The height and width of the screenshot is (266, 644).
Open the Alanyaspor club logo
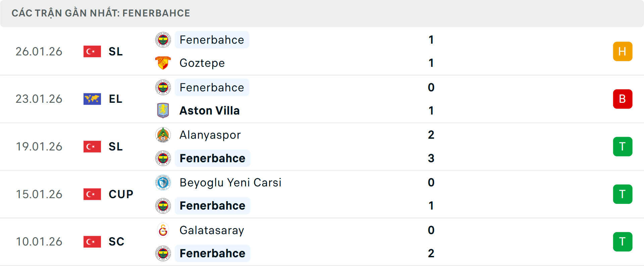163,135
